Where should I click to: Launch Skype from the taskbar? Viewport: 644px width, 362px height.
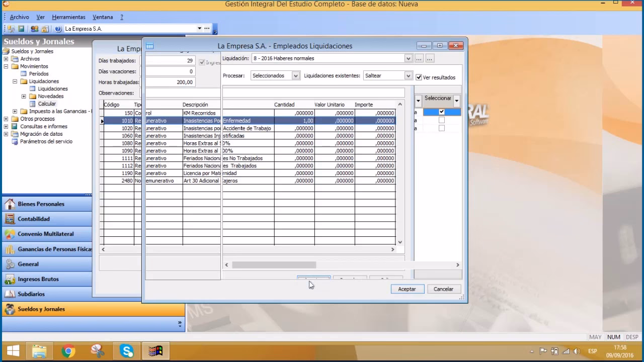point(127,350)
